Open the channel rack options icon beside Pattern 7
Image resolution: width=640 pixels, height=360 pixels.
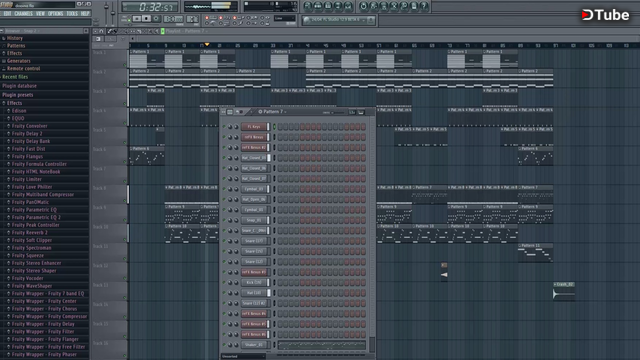[x=260, y=111]
